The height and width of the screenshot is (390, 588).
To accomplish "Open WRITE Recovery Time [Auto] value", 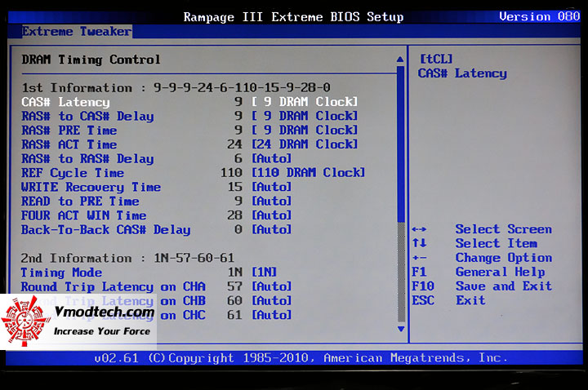I will click(x=271, y=187).
